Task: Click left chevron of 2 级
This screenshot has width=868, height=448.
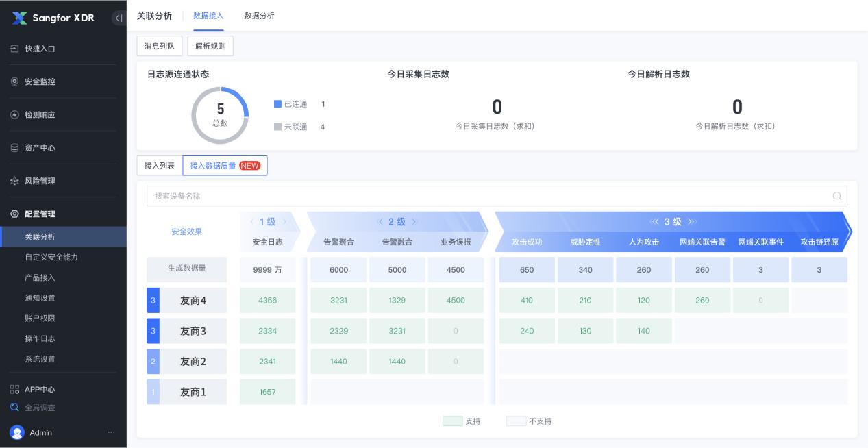Action: [380, 222]
